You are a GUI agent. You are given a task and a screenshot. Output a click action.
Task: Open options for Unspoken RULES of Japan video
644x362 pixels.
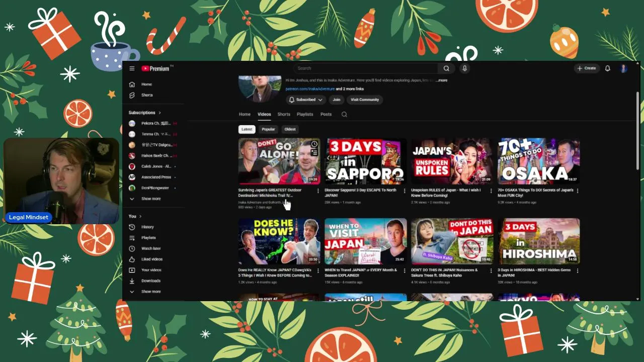pos(491,191)
